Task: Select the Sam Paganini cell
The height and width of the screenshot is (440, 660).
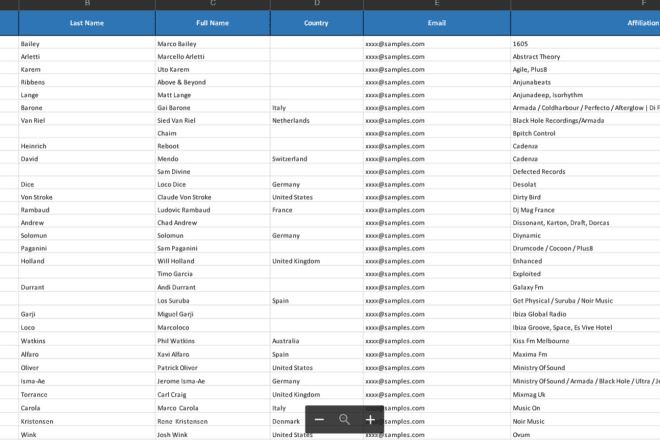Action: tap(213, 248)
